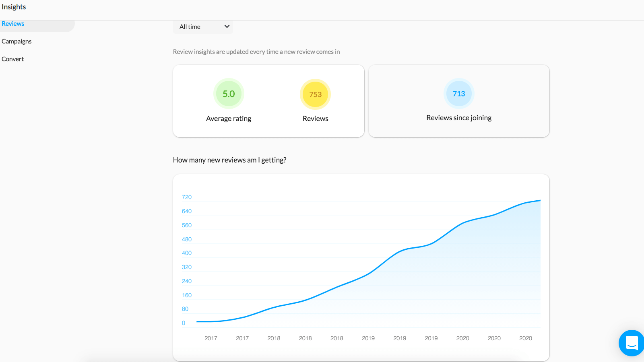The width and height of the screenshot is (644, 362).
Task: Click the Insights heading
Action: click(14, 7)
